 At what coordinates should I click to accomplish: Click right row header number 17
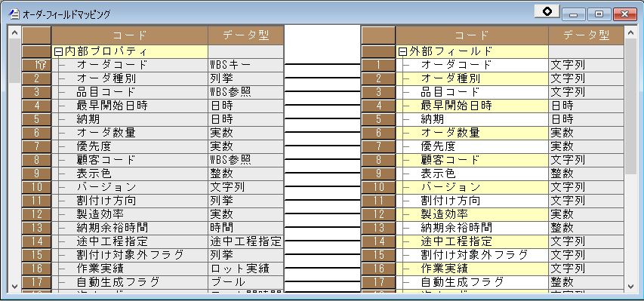click(x=378, y=281)
